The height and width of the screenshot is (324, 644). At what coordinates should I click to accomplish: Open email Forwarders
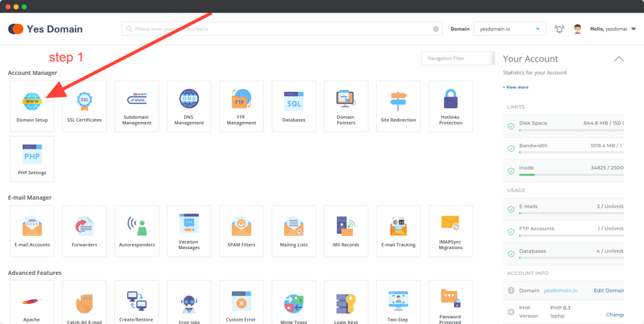84,231
